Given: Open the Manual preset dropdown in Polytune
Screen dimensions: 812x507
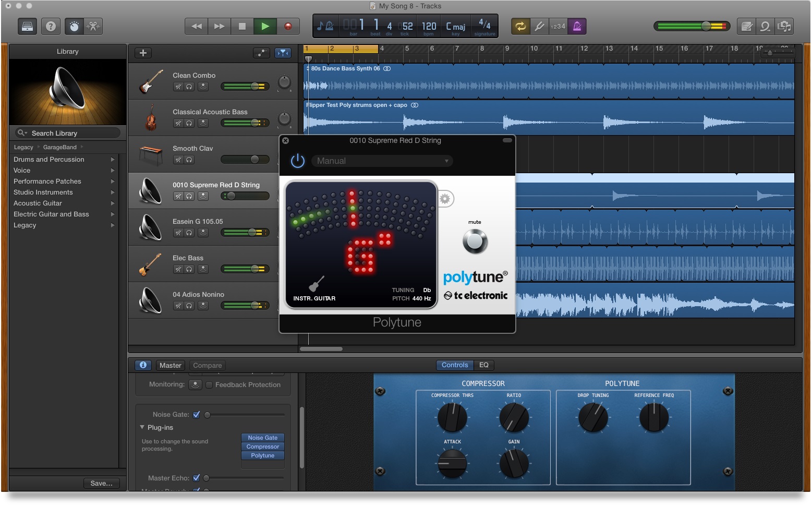Looking at the screenshot, I should coord(382,161).
